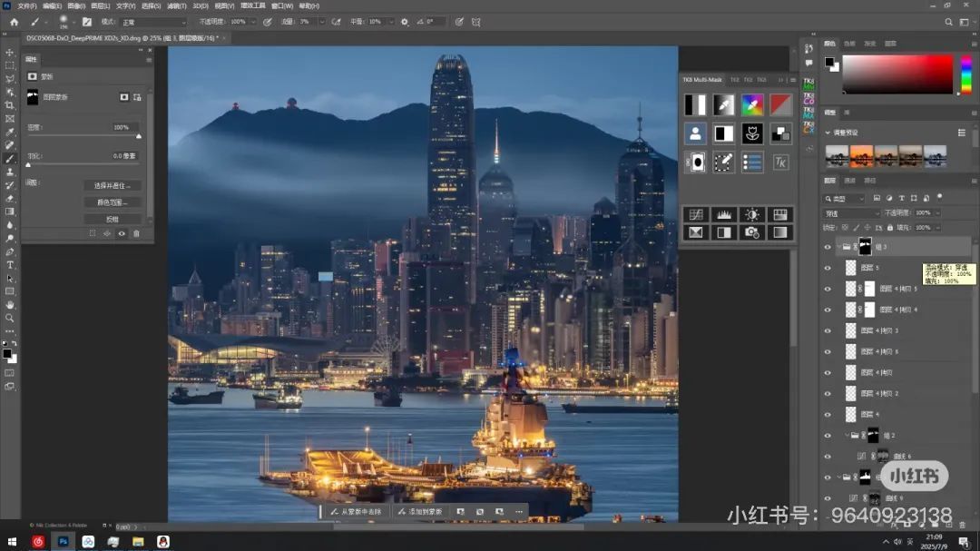Click in the red color picker field
980x551 pixels.
[x=897, y=74]
